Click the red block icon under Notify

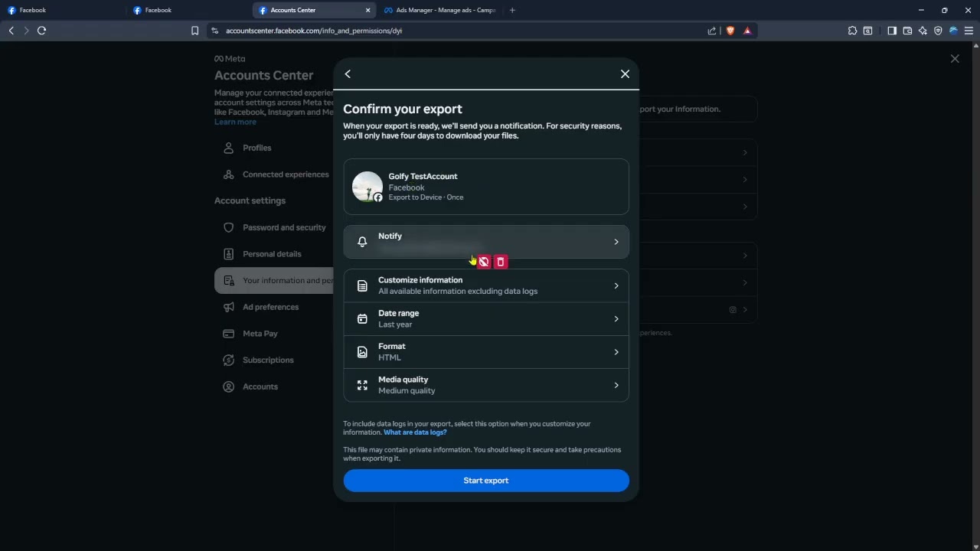click(484, 262)
